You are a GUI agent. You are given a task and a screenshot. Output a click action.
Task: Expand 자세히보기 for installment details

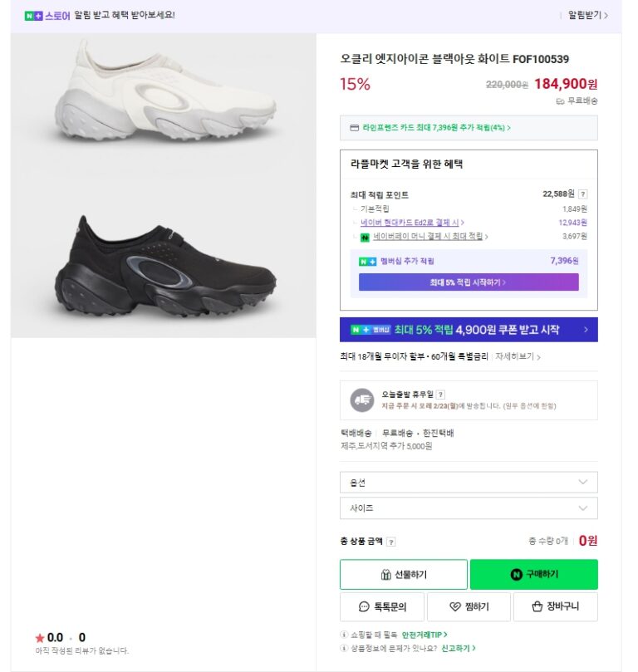pos(518,357)
